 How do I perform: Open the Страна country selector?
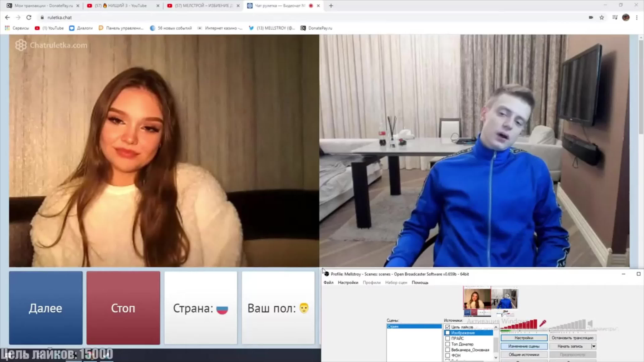click(x=200, y=308)
